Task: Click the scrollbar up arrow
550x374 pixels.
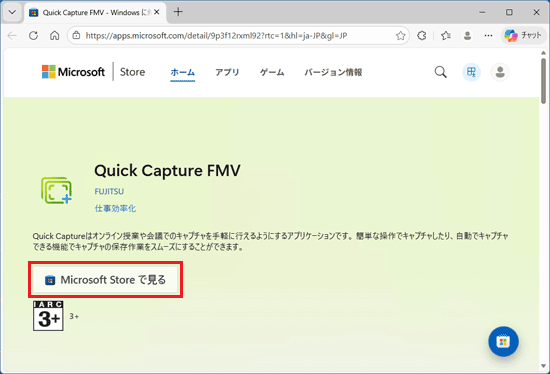Action: [x=543, y=53]
